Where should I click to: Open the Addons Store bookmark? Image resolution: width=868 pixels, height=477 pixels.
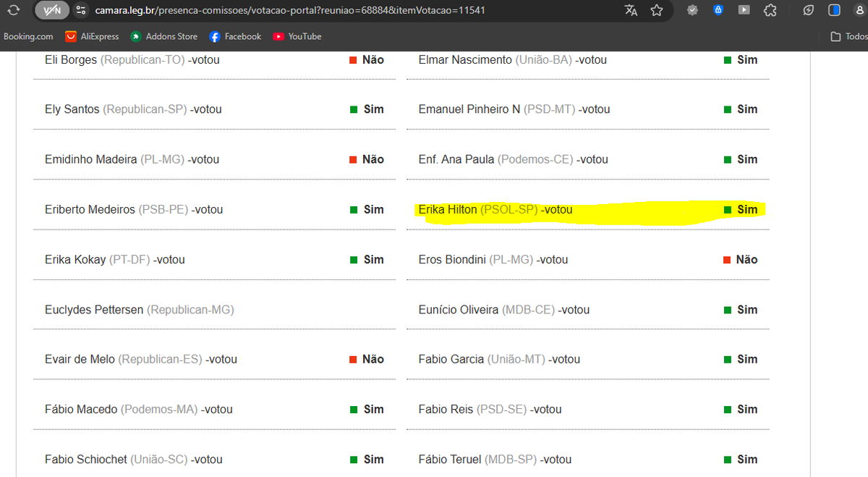click(163, 36)
